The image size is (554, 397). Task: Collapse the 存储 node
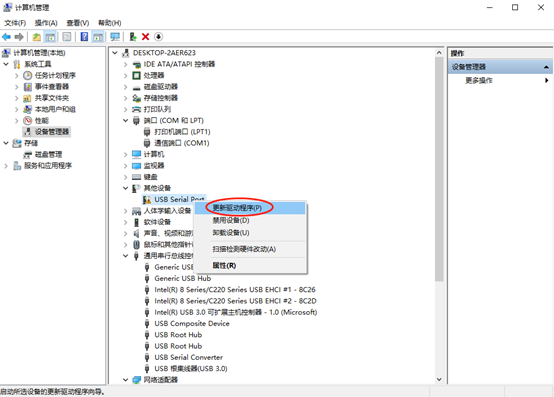pos(6,143)
